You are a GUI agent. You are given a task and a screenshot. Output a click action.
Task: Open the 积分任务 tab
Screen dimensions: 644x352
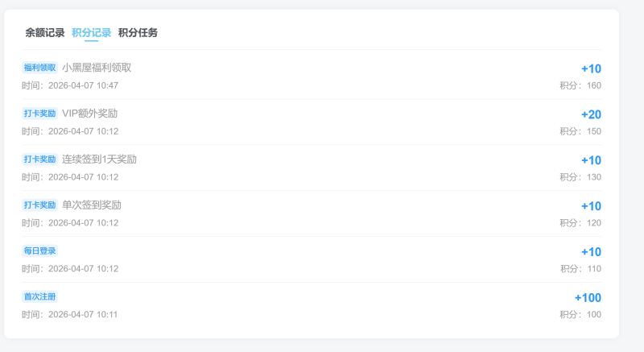138,33
